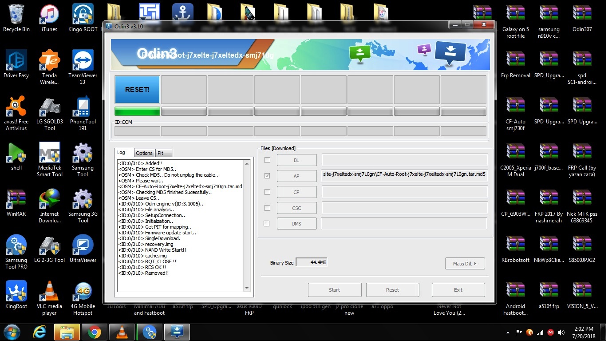The width and height of the screenshot is (616, 364).
Task: Toggle the AP file checkbox
Action: (x=267, y=176)
